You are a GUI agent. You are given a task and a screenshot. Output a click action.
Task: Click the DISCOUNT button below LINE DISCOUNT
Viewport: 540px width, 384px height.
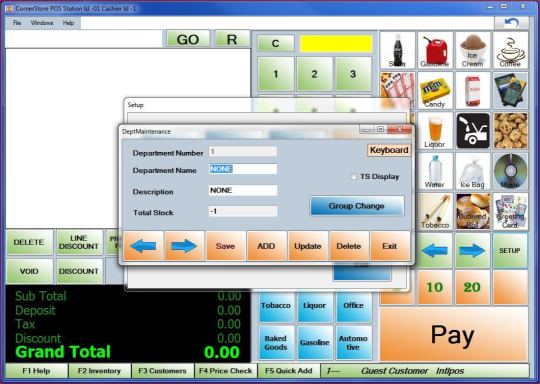[x=80, y=271]
